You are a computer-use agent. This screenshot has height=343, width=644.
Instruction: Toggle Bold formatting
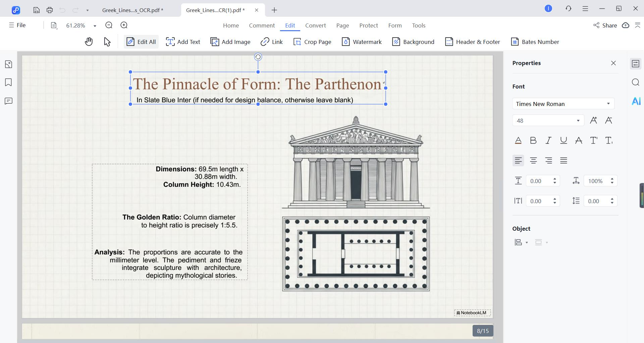[533, 140]
